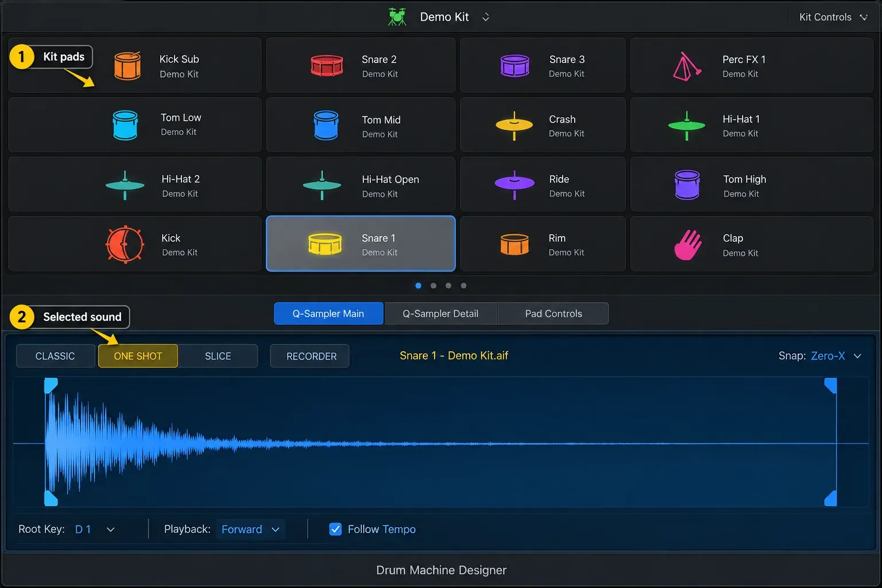Go to third pad page dot
This screenshot has height=588, width=882.
(x=448, y=285)
